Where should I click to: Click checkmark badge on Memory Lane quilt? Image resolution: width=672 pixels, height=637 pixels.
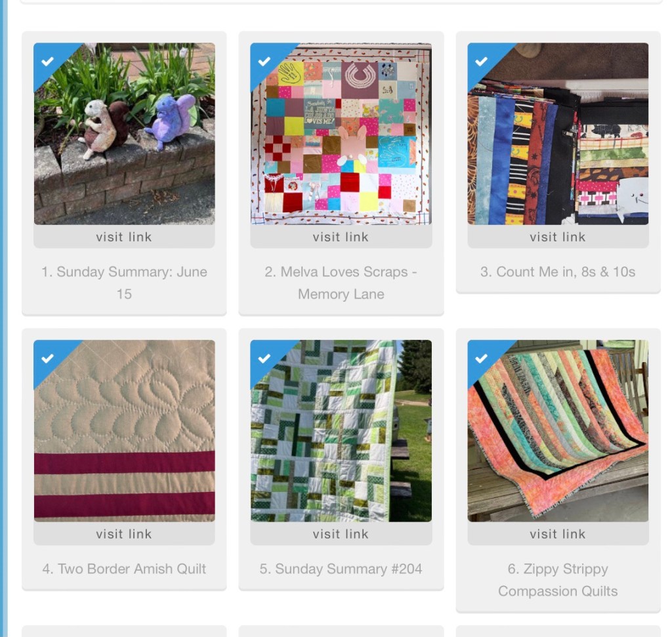point(264,61)
